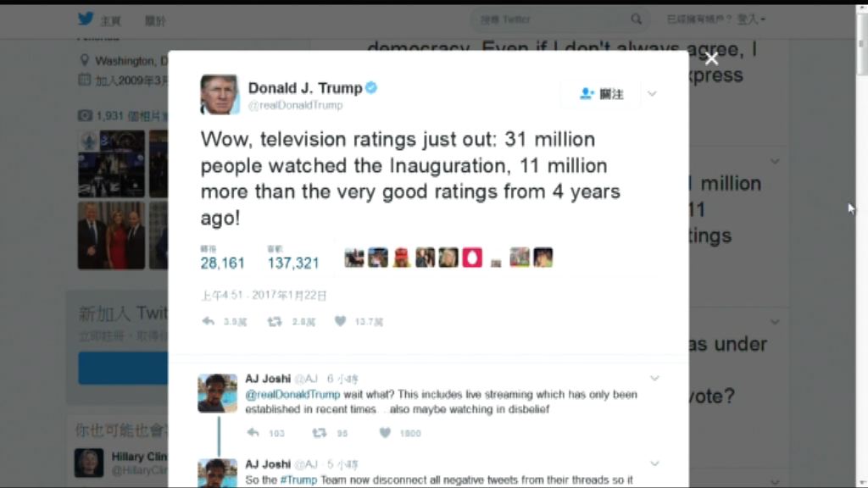
Task: Open @realDonaldTrump mention link in reply
Action: pyautogui.click(x=292, y=395)
